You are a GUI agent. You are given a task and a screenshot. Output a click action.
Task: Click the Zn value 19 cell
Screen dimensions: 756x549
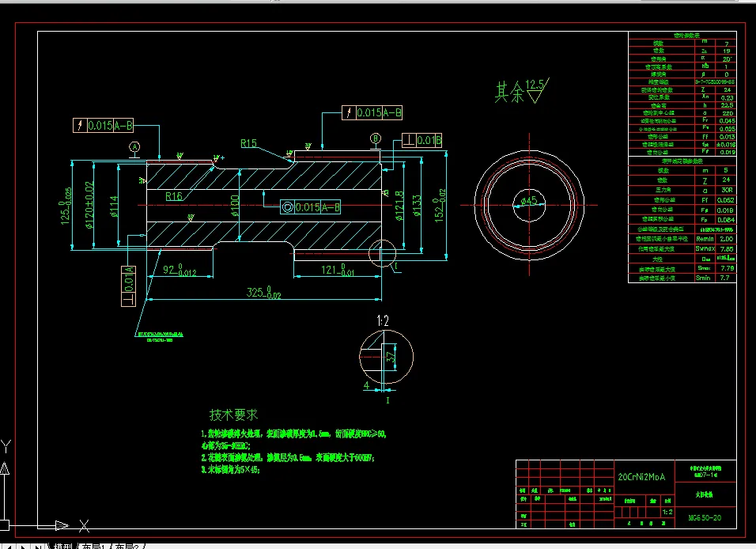pyautogui.click(x=727, y=51)
